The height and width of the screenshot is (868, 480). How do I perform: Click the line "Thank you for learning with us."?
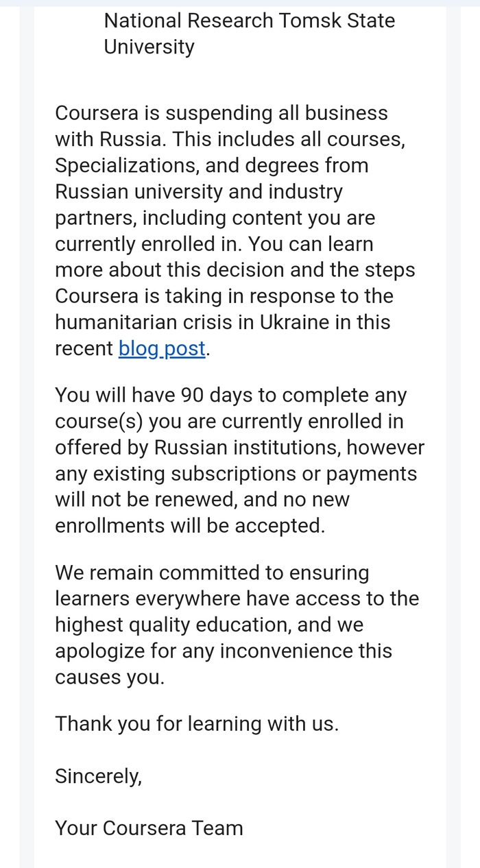click(197, 723)
